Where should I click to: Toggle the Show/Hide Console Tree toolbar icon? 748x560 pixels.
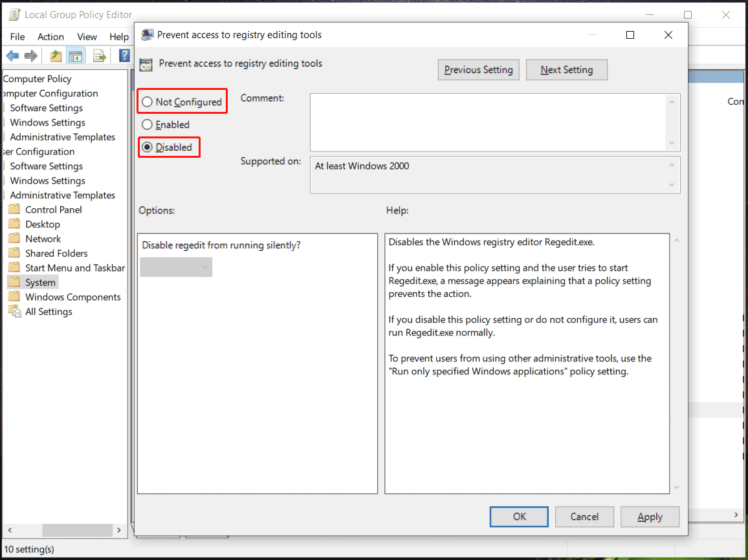coord(76,56)
